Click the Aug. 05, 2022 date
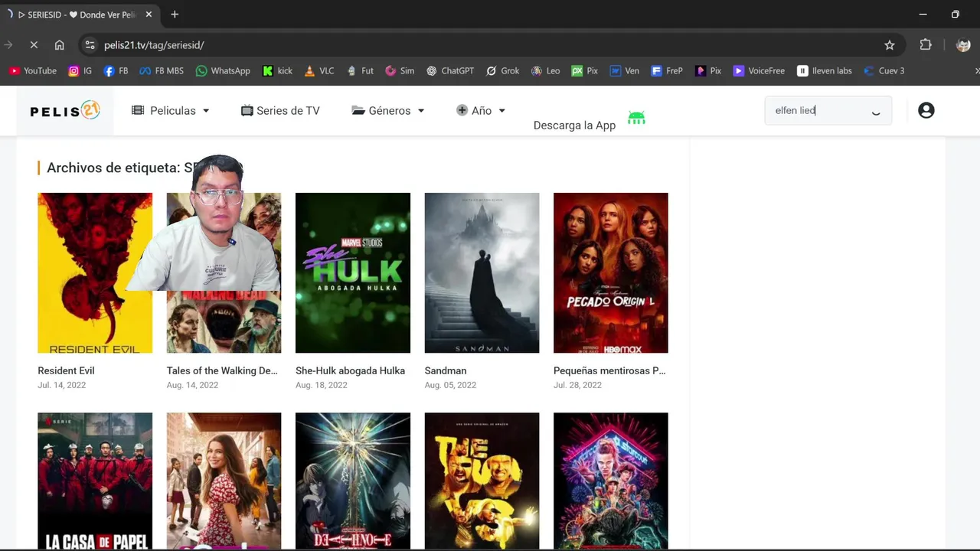Viewport: 980px width, 551px height. click(450, 385)
